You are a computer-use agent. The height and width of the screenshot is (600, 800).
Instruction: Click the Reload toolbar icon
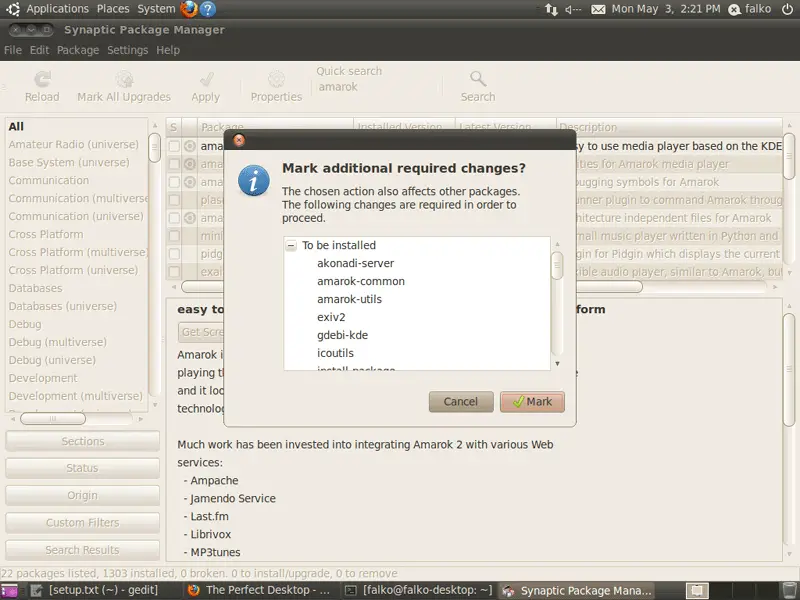tap(42, 80)
